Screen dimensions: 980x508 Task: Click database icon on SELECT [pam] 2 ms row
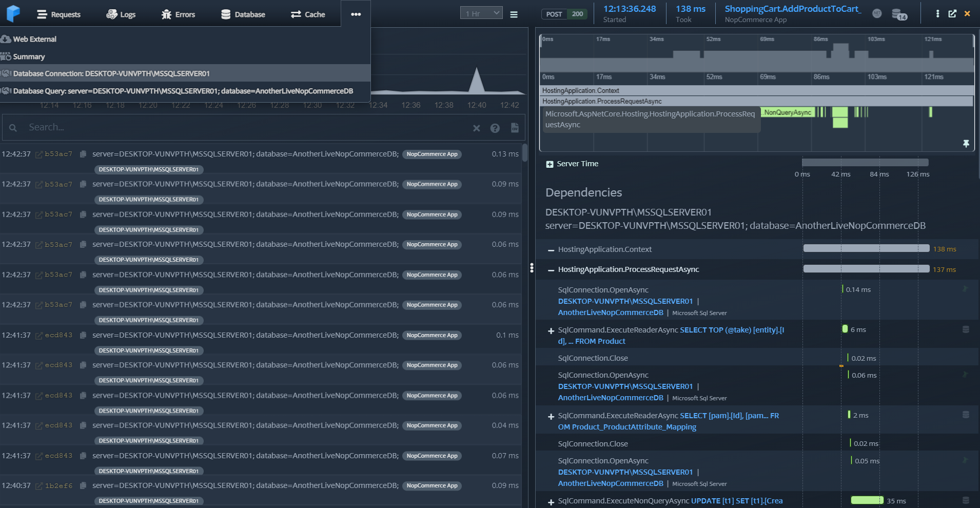966,415
